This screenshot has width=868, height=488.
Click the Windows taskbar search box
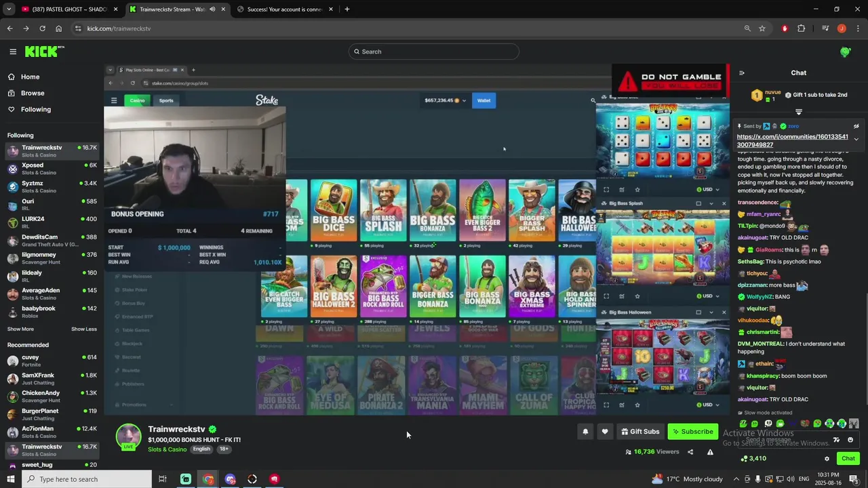click(87, 479)
